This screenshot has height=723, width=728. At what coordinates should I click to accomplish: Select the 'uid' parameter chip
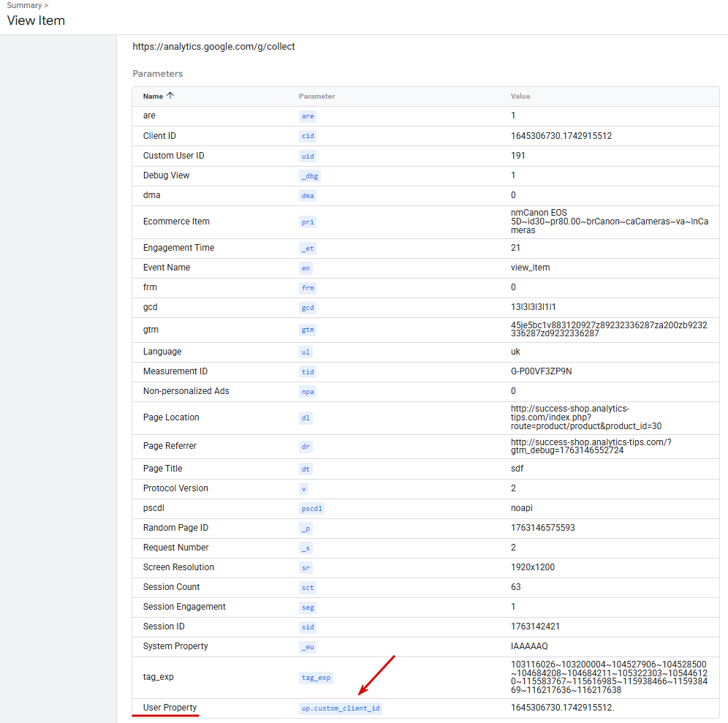(x=308, y=156)
